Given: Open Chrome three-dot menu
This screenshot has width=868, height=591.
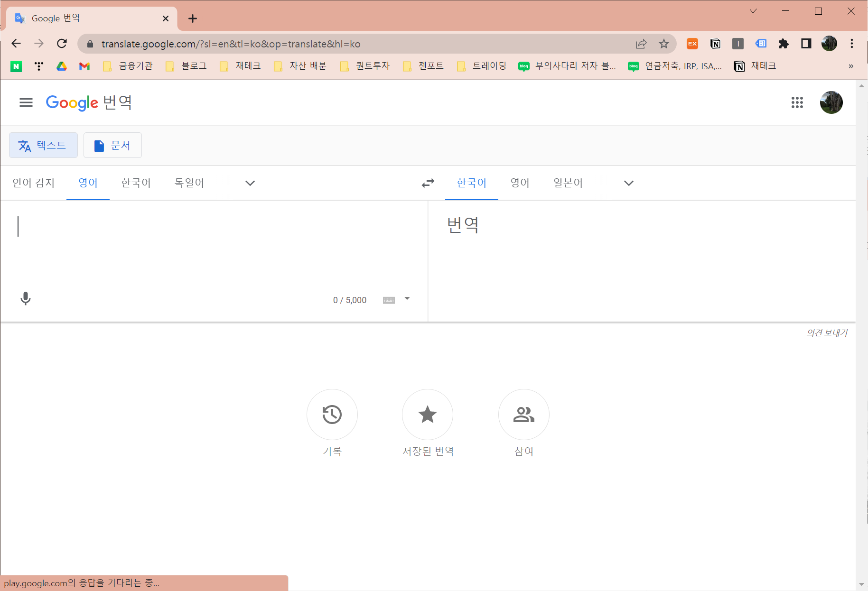Looking at the screenshot, I should [852, 44].
